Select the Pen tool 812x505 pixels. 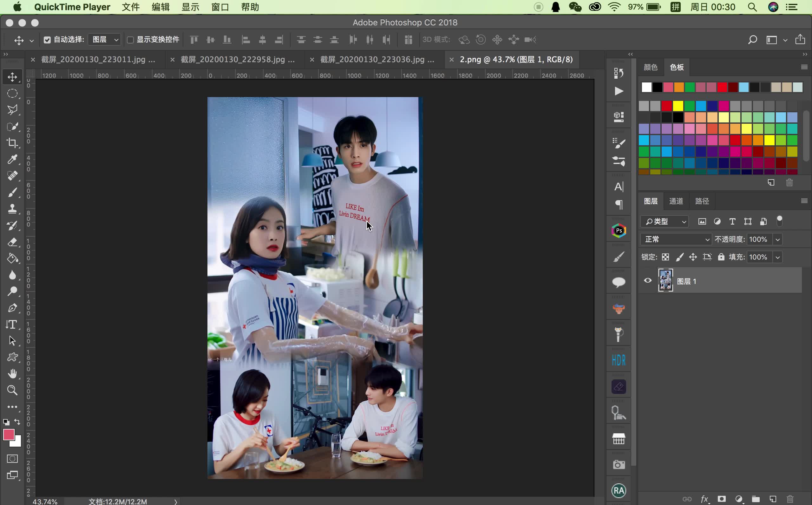coord(12,308)
